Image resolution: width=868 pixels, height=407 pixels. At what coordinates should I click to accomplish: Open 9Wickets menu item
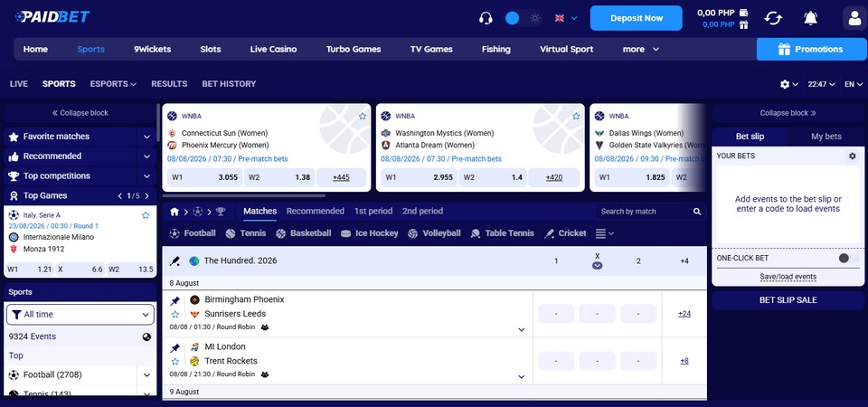pos(152,49)
